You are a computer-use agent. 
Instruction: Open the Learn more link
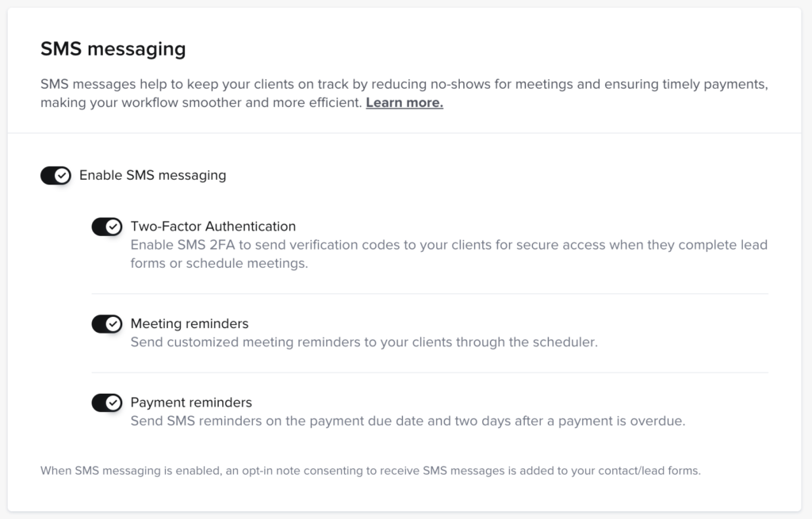coord(404,103)
